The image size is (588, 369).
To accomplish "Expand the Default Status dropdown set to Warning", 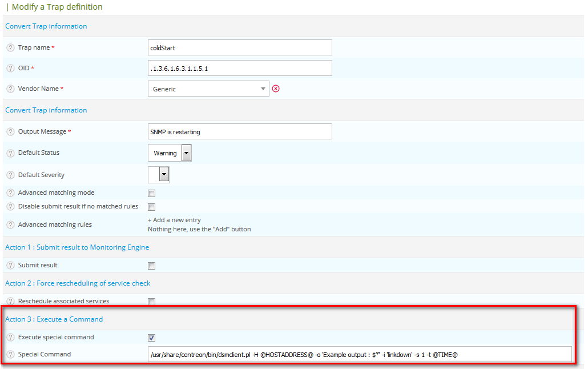I will coord(170,153).
